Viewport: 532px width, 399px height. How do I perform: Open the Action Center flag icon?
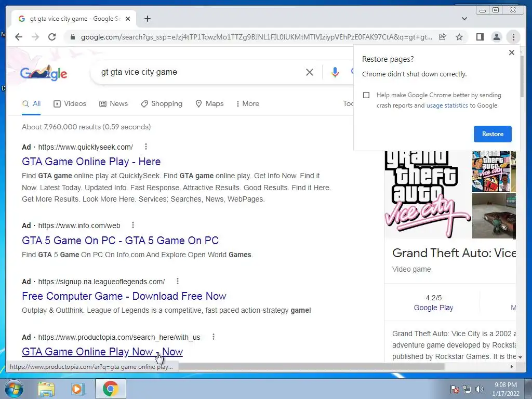coord(454,389)
